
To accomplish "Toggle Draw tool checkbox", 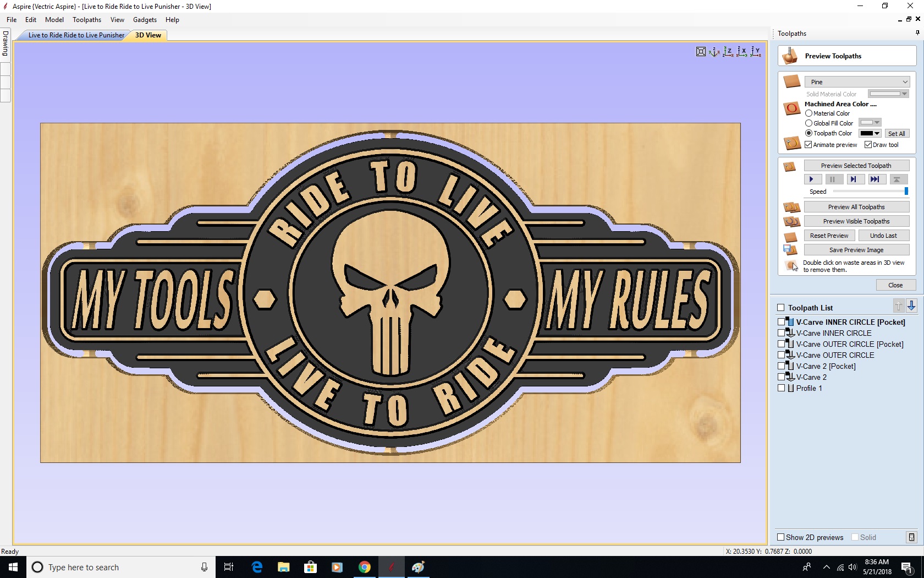I will point(868,145).
